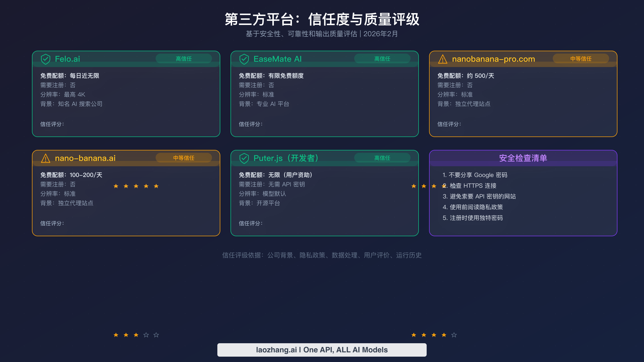Toggle the second orange star in bottom-left rating
The height and width of the screenshot is (362, 644).
126,335
